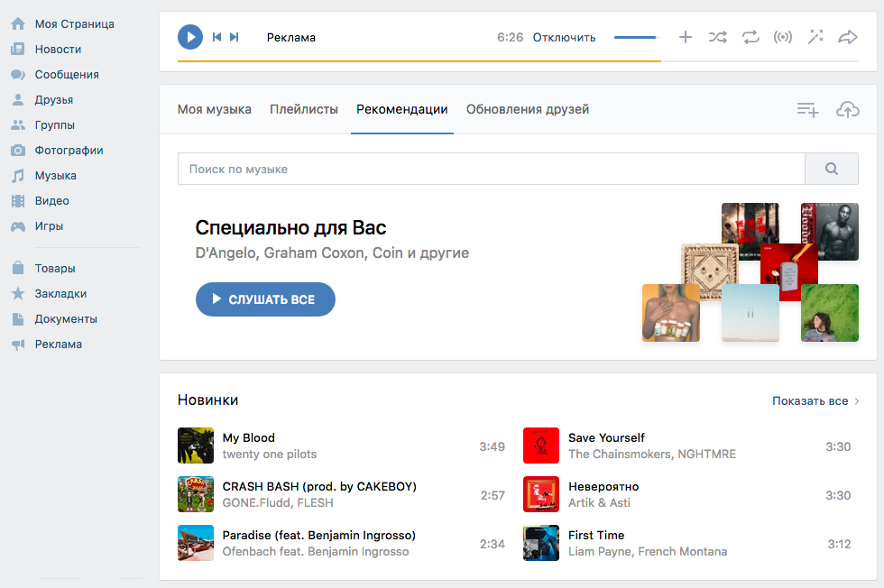Click artist text GONE.Fludd, FLESH

[278, 503]
